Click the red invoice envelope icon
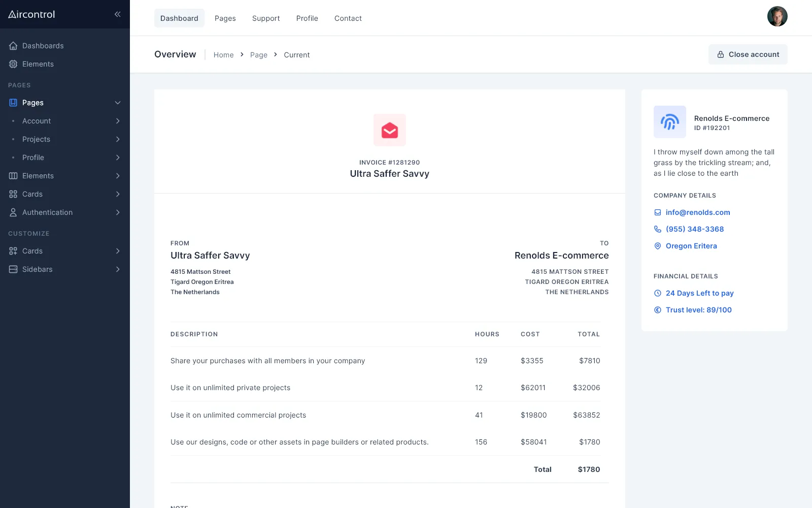Viewport: 812px width, 508px height. (390, 130)
